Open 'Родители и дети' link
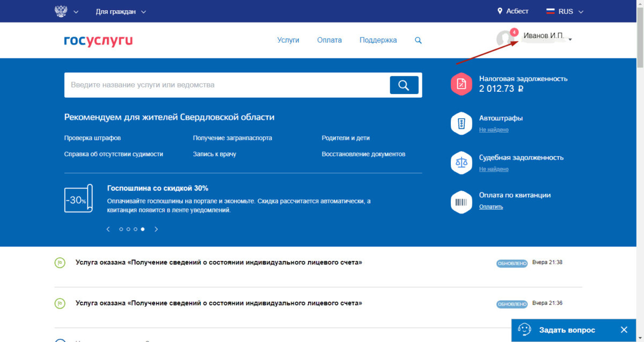 [346, 138]
